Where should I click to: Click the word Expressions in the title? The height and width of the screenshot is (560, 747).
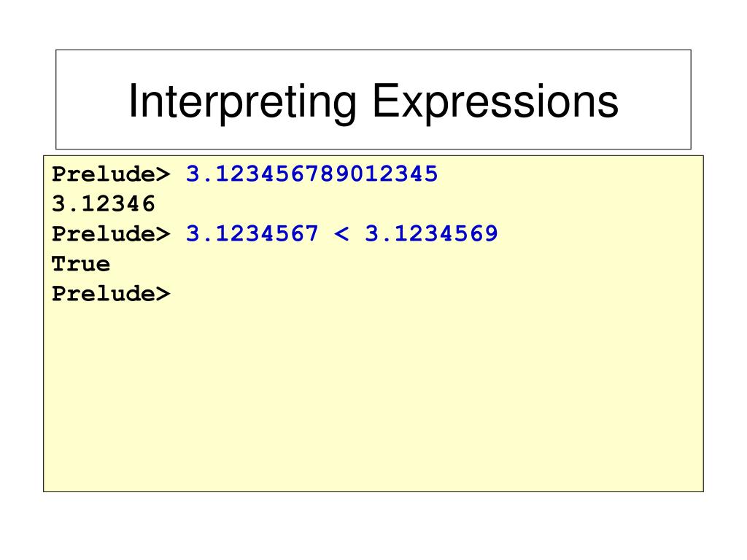point(495,103)
